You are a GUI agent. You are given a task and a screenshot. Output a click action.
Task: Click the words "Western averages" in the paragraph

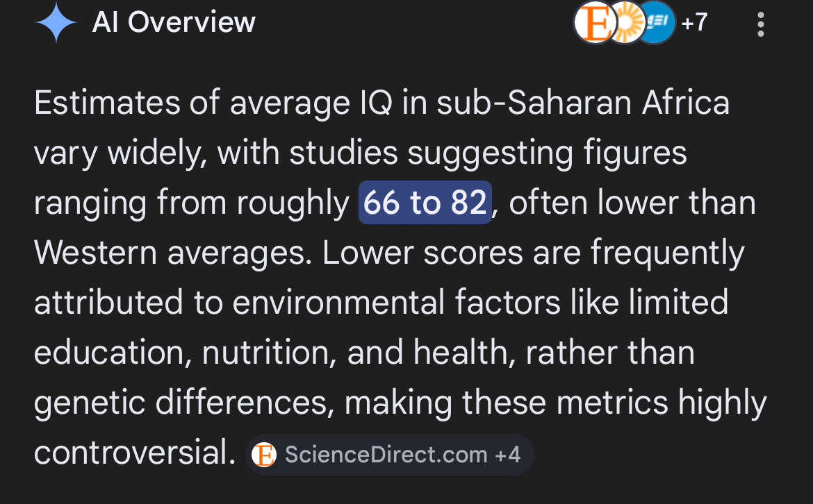(173, 253)
